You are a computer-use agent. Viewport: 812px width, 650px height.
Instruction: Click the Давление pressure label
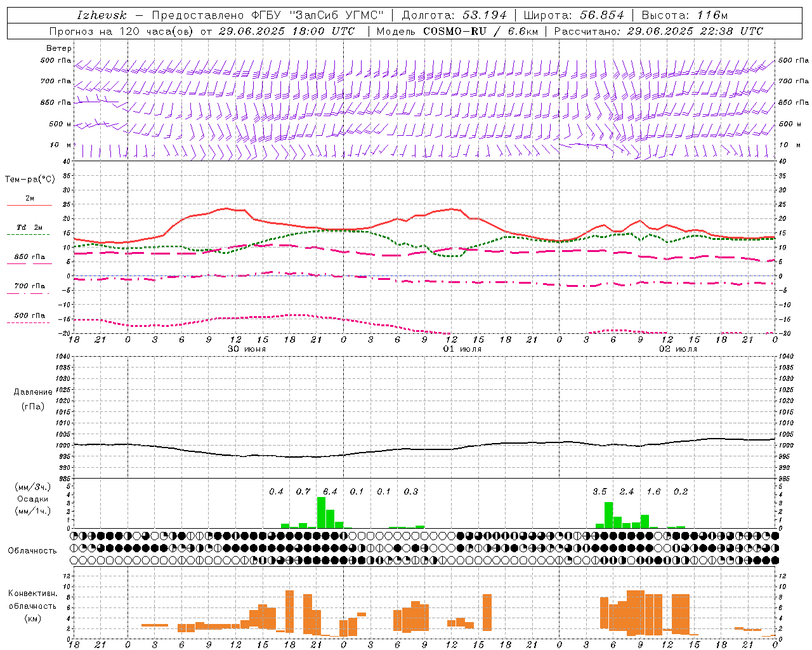pyautogui.click(x=33, y=392)
